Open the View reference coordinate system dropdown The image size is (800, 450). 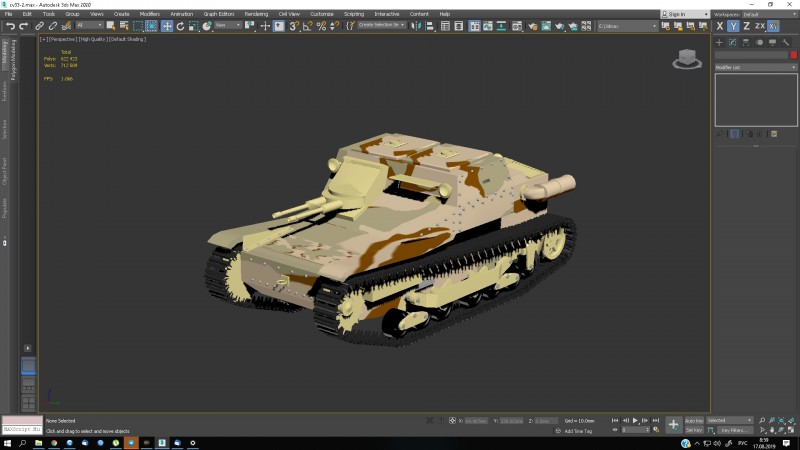[x=228, y=26]
